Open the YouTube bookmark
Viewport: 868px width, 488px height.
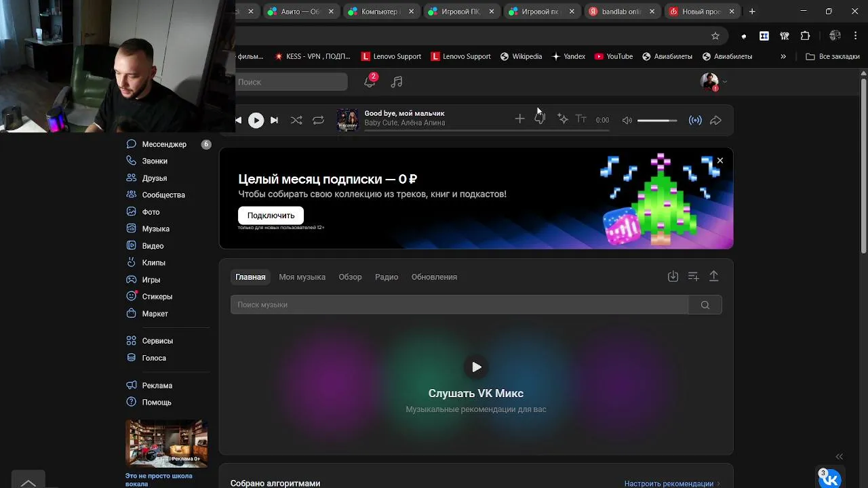[614, 56]
